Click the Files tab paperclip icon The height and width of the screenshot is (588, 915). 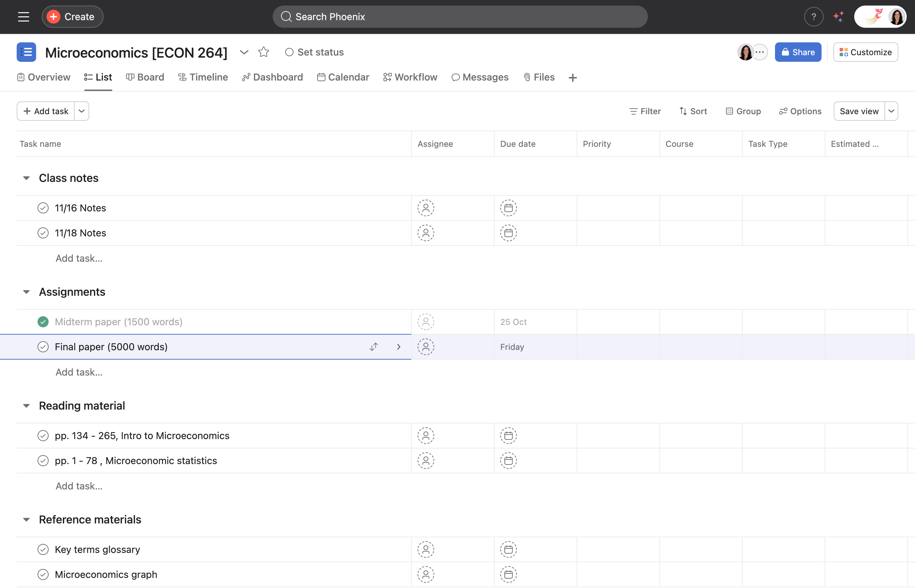click(x=527, y=77)
